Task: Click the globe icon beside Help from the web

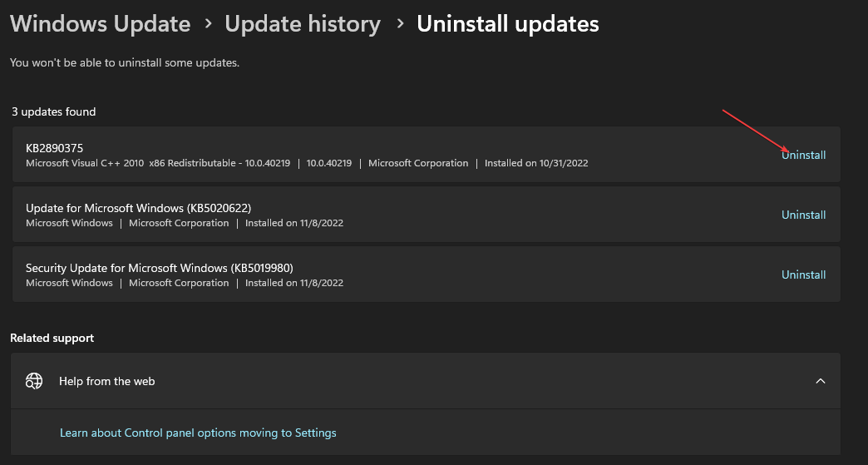Action: tap(34, 381)
